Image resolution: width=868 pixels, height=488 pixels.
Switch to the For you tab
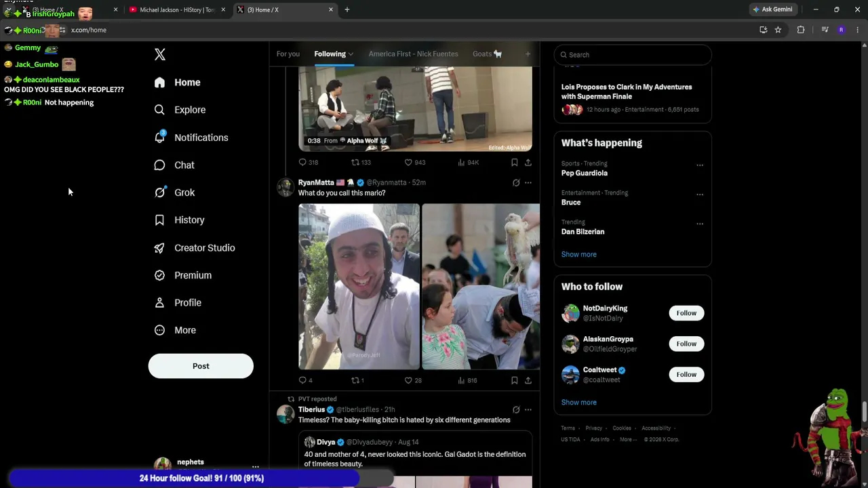click(288, 54)
